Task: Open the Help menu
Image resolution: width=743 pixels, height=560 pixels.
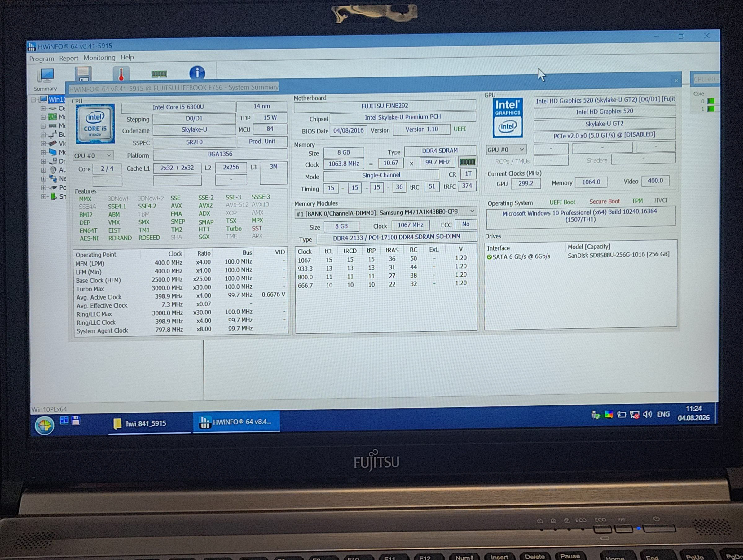Action: pyautogui.click(x=127, y=57)
